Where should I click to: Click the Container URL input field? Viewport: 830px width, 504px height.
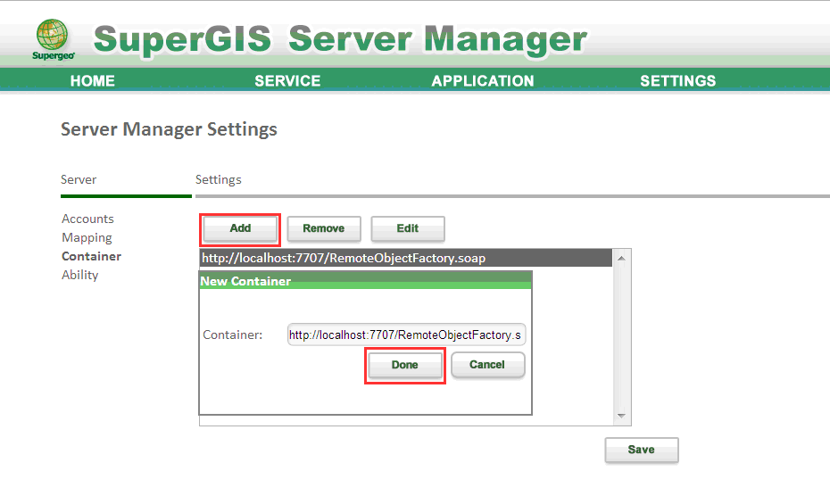tap(407, 335)
